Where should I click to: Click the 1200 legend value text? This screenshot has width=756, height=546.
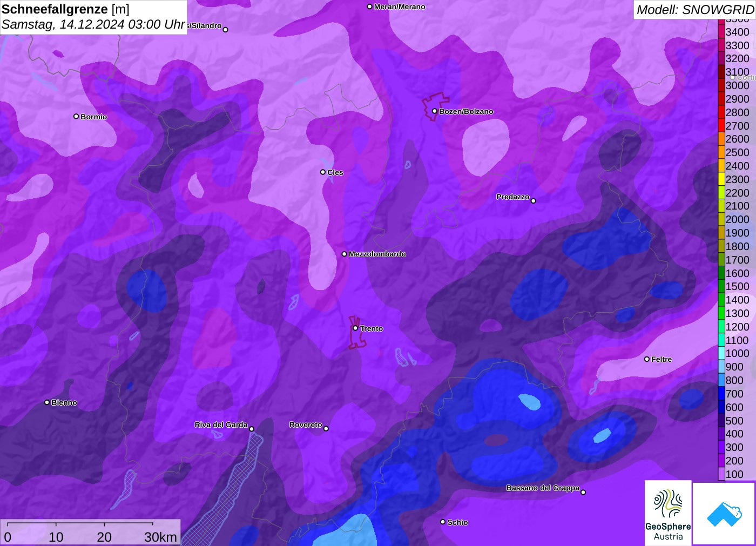click(738, 327)
